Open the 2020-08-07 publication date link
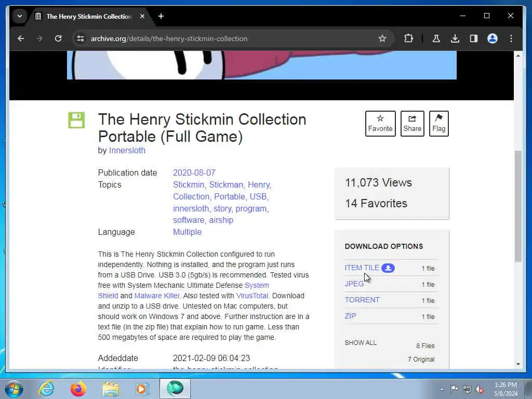 click(194, 172)
